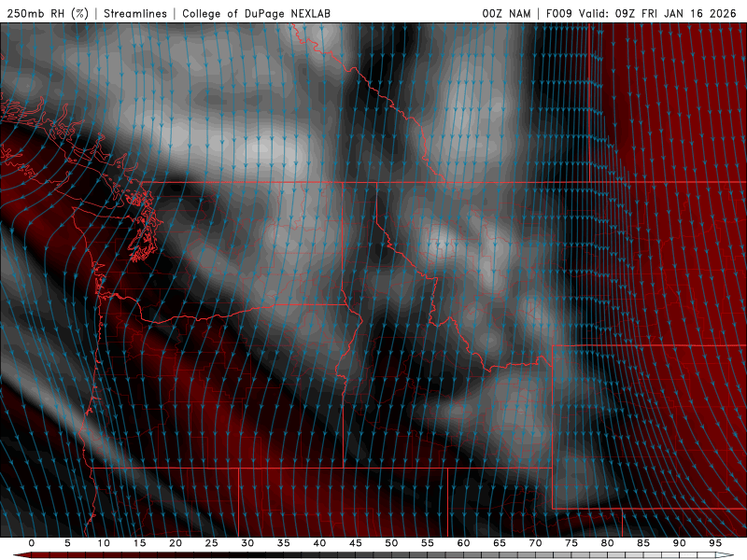The height and width of the screenshot is (560, 747).
Task: Click the color scale label "90"
Action: point(680,543)
